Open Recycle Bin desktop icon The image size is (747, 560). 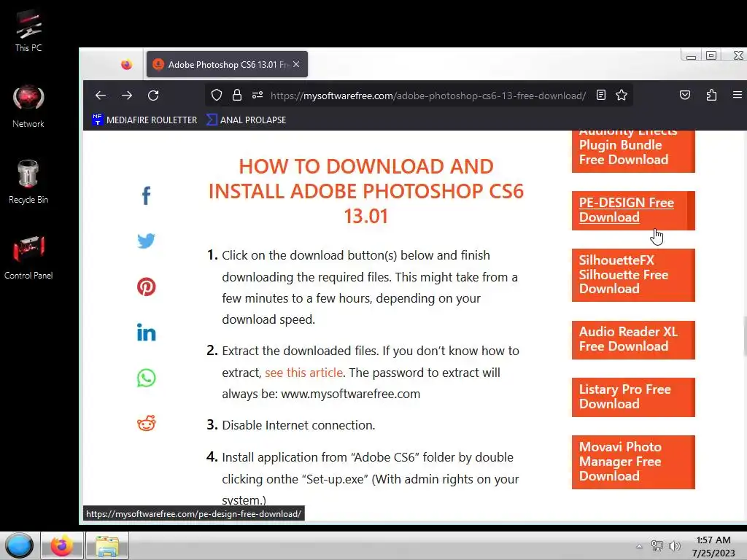[x=28, y=182]
